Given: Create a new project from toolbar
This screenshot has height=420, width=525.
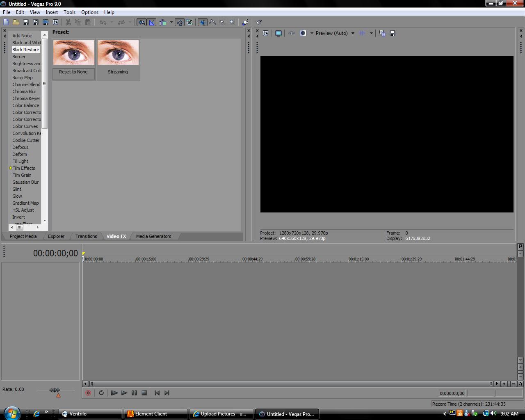Looking at the screenshot, I should pyautogui.click(x=6, y=22).
